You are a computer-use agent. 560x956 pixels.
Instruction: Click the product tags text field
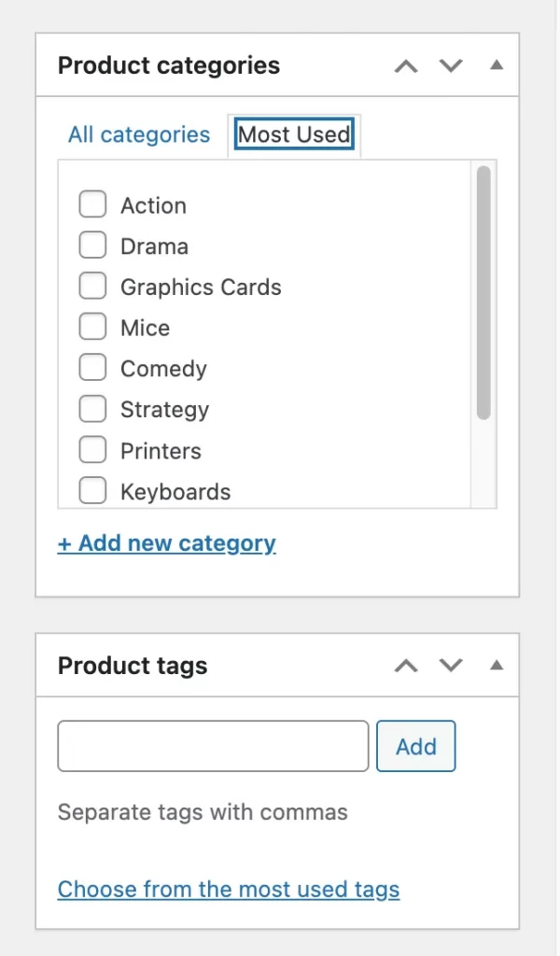click(212, 746)
